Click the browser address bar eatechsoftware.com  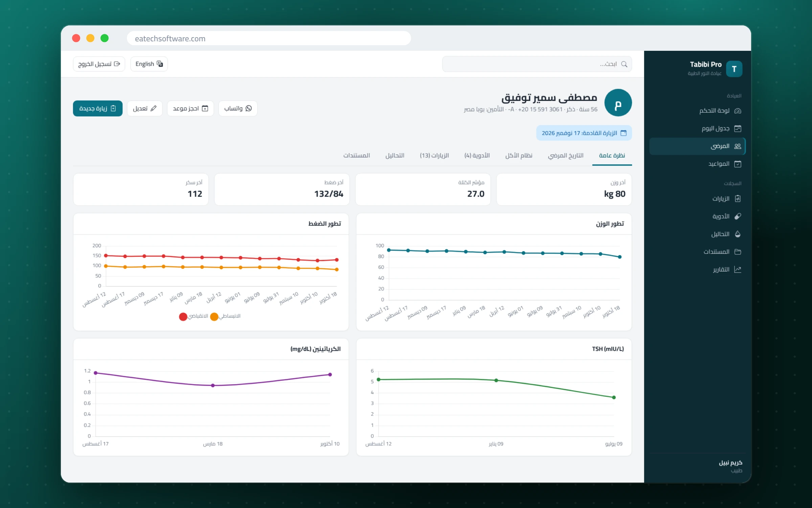coord(269,38)
